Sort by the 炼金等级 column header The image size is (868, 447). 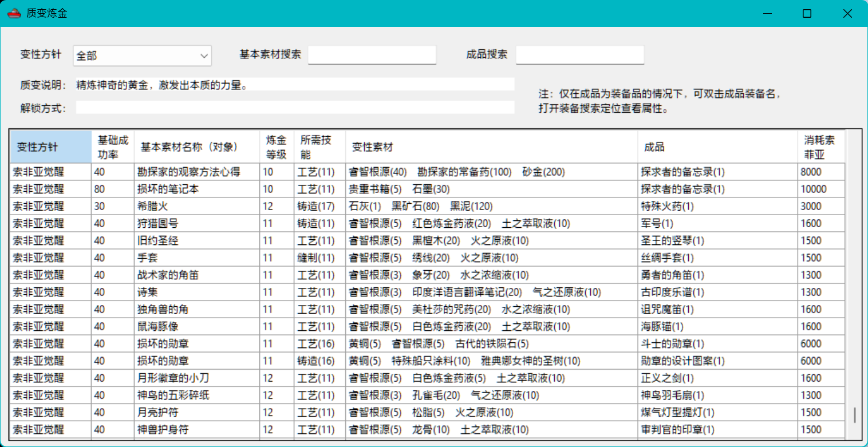(277, 147)
